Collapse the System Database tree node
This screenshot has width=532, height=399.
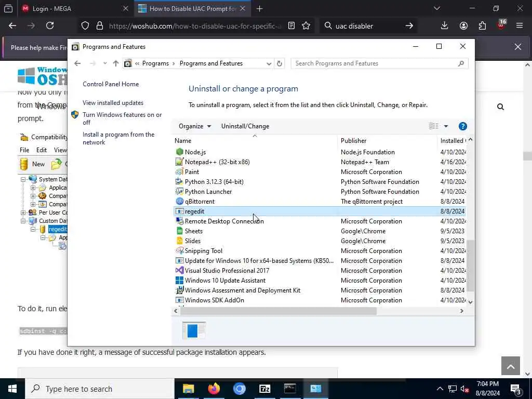click(23, 179)
